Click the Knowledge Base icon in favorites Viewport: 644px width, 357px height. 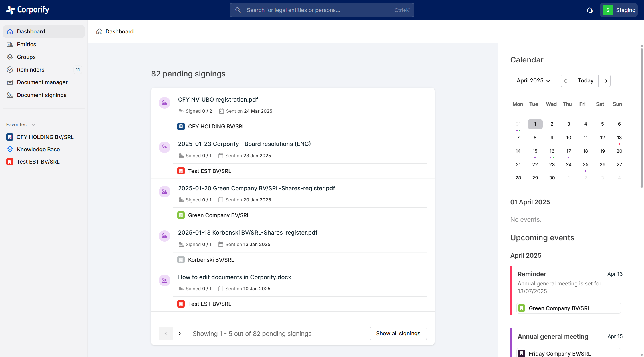(10, 149)
